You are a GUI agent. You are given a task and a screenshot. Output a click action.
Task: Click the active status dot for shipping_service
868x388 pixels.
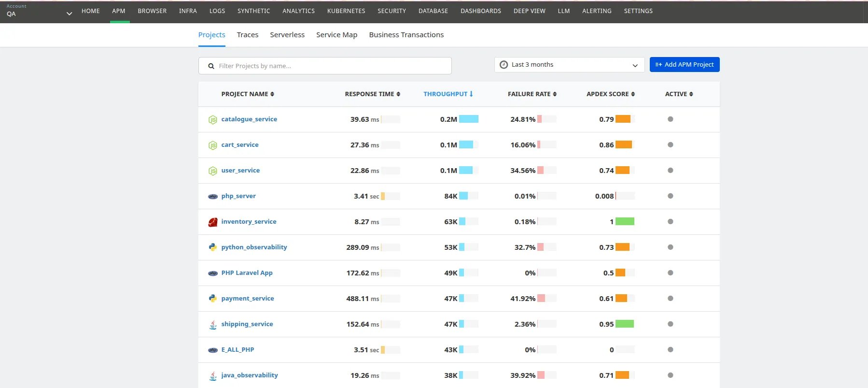pos(670,324)
